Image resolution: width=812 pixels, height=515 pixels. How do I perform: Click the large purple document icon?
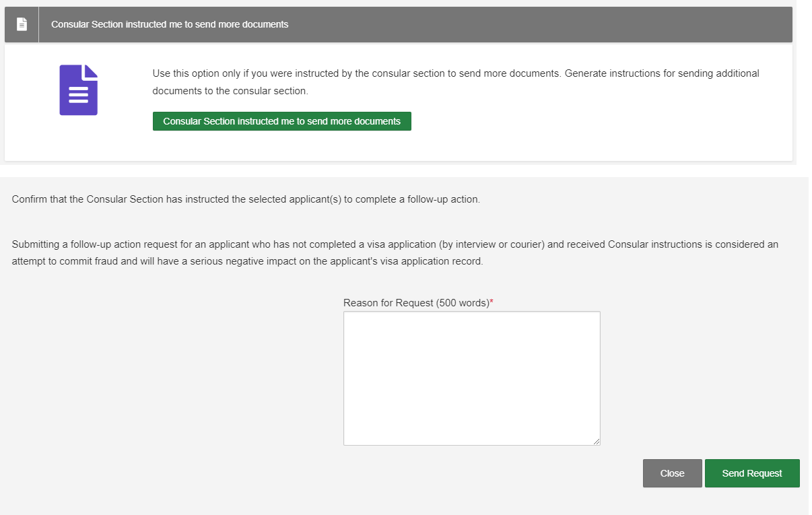[79, 90]
